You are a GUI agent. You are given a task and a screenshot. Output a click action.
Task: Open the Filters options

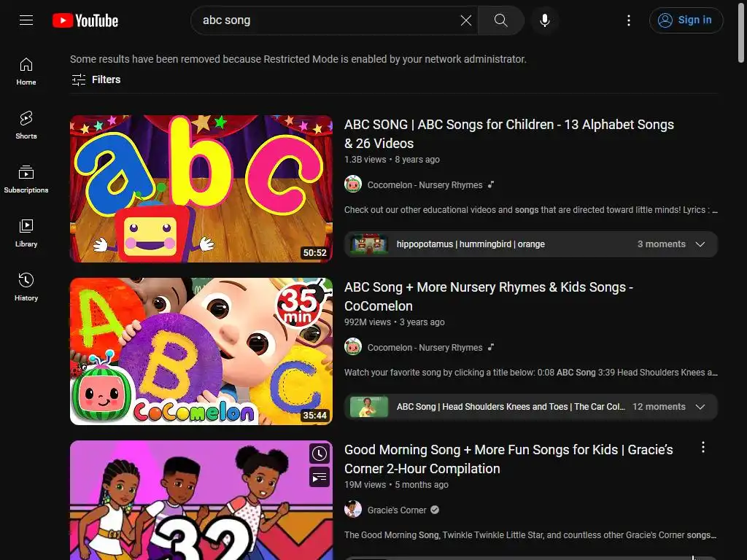[96, 79]
